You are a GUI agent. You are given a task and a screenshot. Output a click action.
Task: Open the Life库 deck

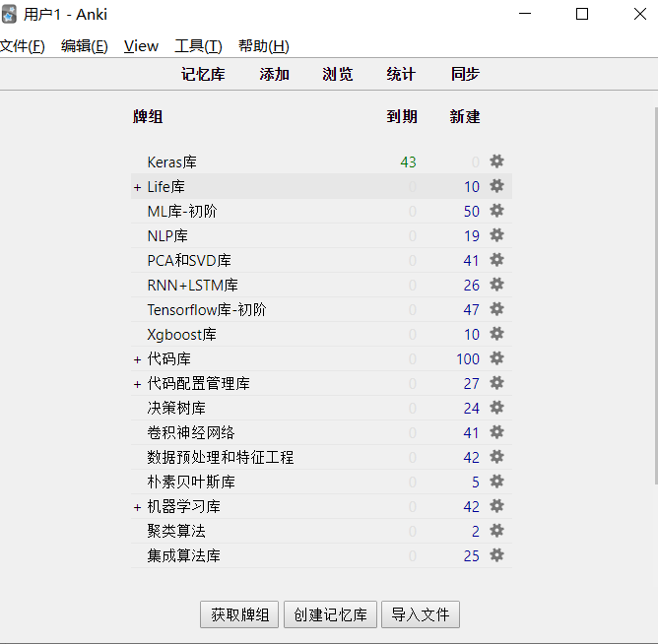click(x=166, y=187)
